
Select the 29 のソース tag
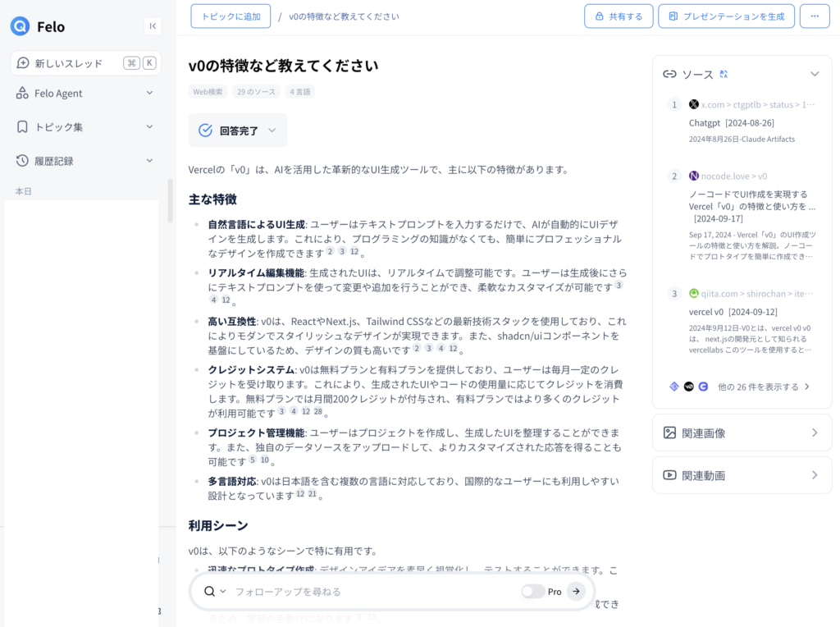coord(255,92)
